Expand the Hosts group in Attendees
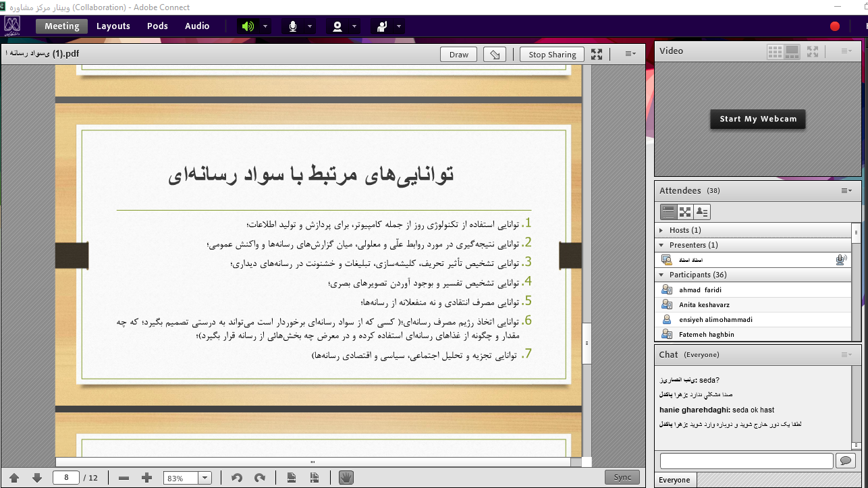This screenshot has width=868, height=488. pos(661,230)
